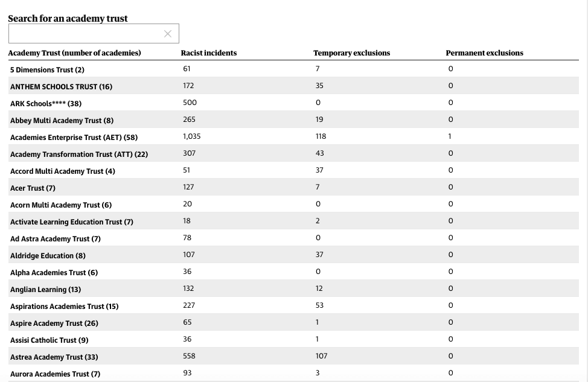Select the 5 Dimensions Trust row

(x=293, y=69)
